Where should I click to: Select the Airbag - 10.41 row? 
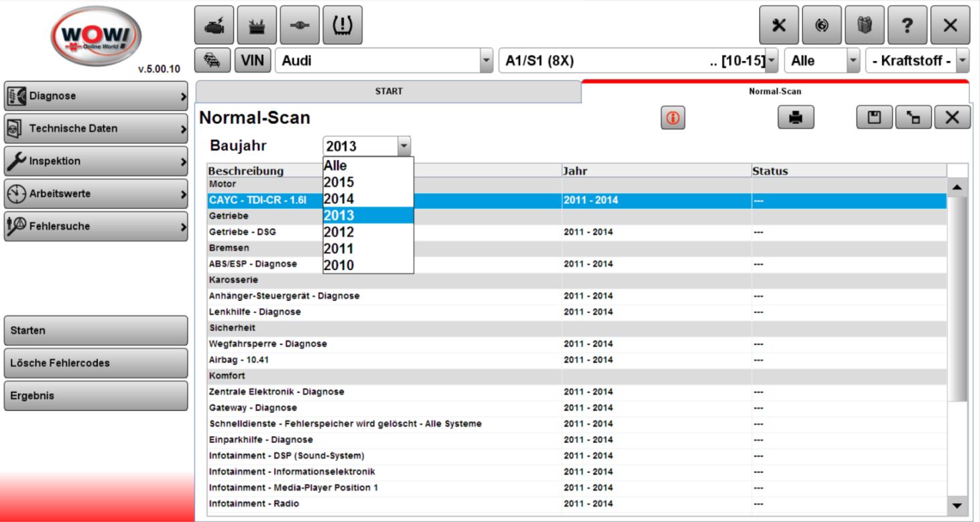pyautogui.click(x=576, y=360)
